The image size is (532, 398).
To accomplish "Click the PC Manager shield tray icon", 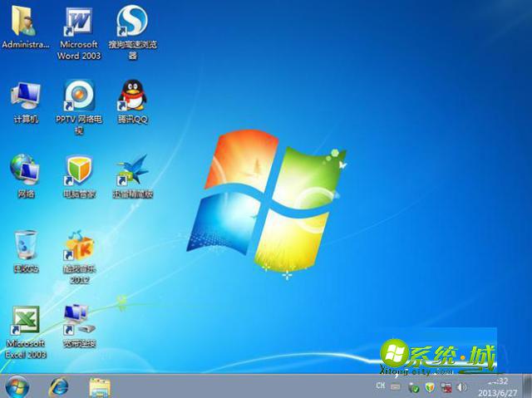I will pos(430,387).
